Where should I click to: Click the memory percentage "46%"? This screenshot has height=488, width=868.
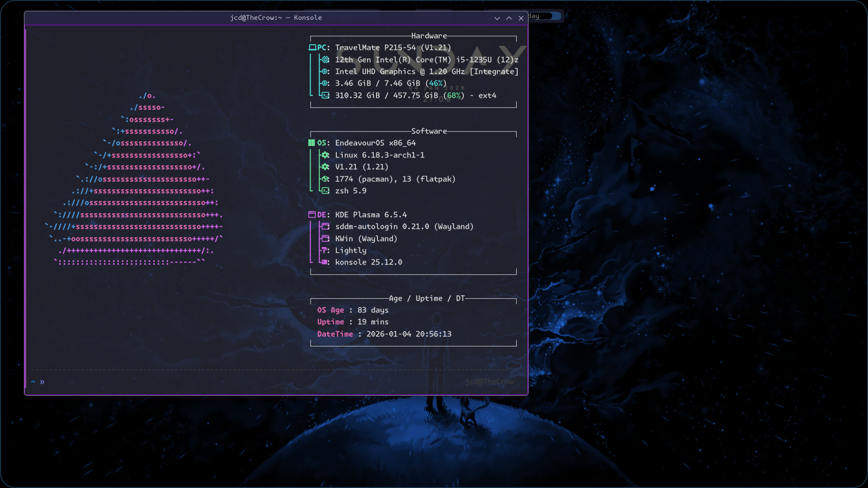coord(436,83)
